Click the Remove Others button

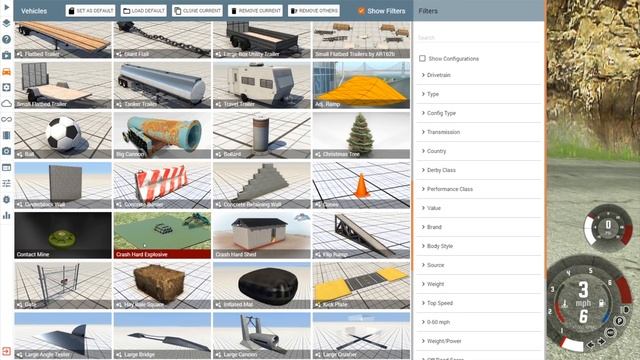(x=314, y=11)
